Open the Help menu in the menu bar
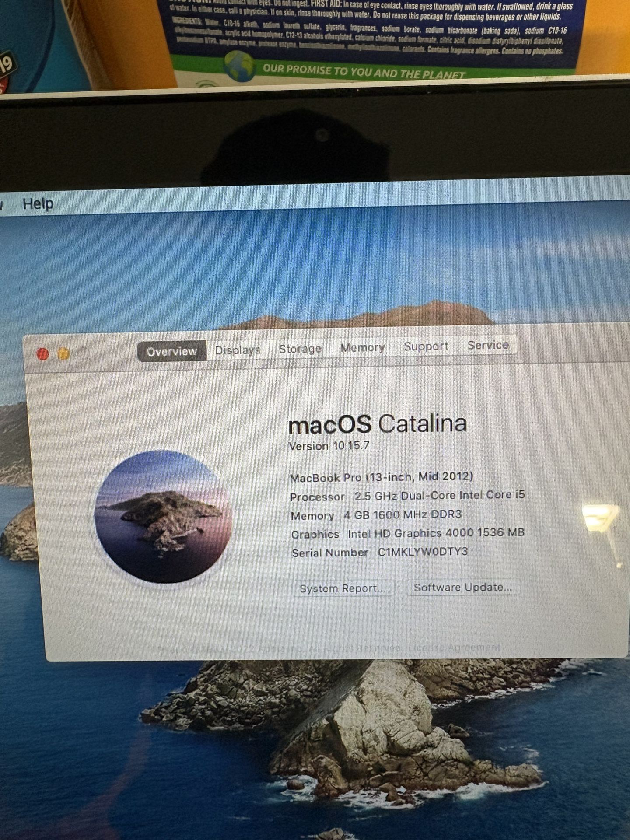The width and height of the screenshot is (630, 840). (38, 203)
